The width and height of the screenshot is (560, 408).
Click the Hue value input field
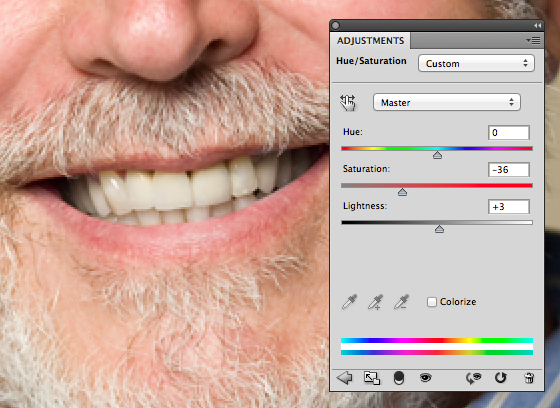coord(509,133)
